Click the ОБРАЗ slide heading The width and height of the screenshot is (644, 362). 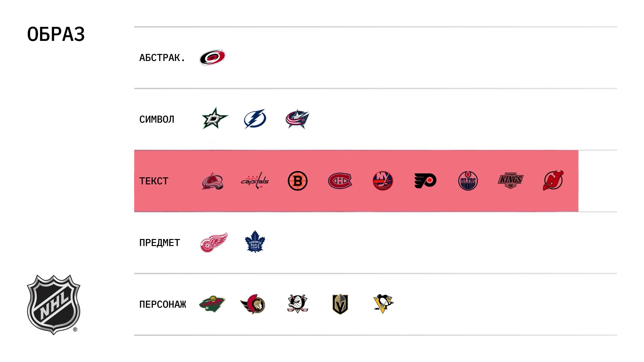pyautogui.click(x=56, y=34)
